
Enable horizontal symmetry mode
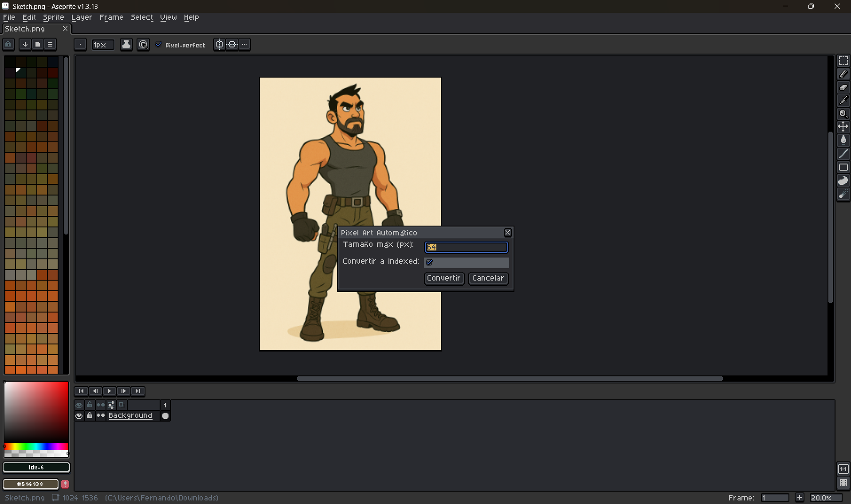pos(232,44)
